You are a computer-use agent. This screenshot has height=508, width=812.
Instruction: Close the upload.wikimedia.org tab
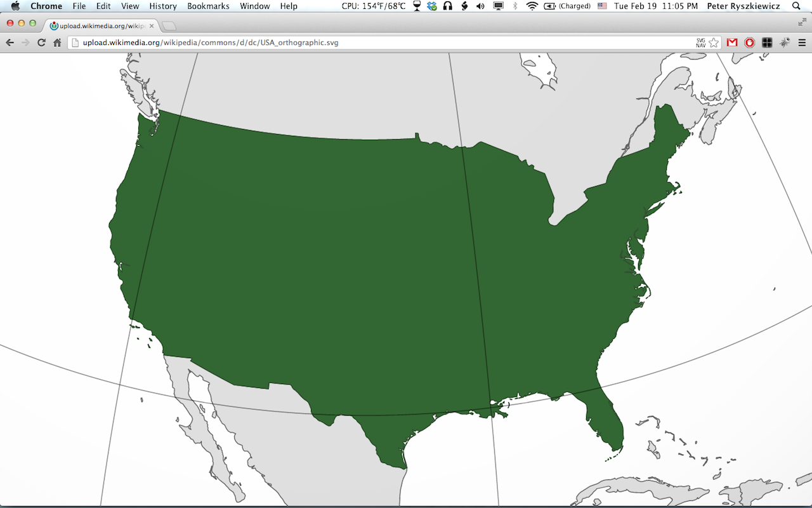[152, 26]
